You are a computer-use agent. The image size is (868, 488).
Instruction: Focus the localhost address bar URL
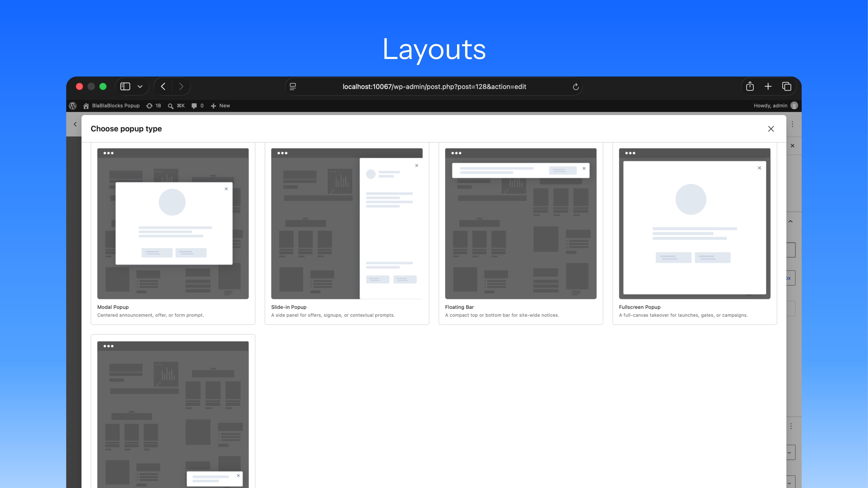[x=434, y=87]
